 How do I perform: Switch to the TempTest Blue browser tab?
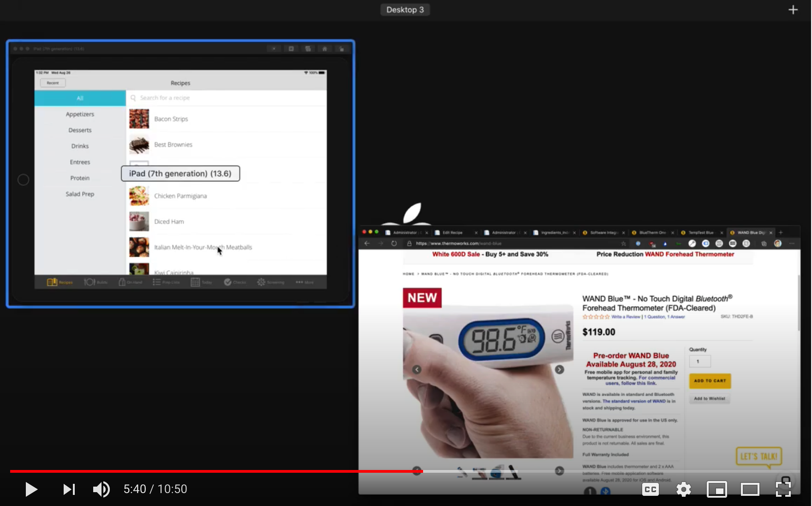pos(701,233)
